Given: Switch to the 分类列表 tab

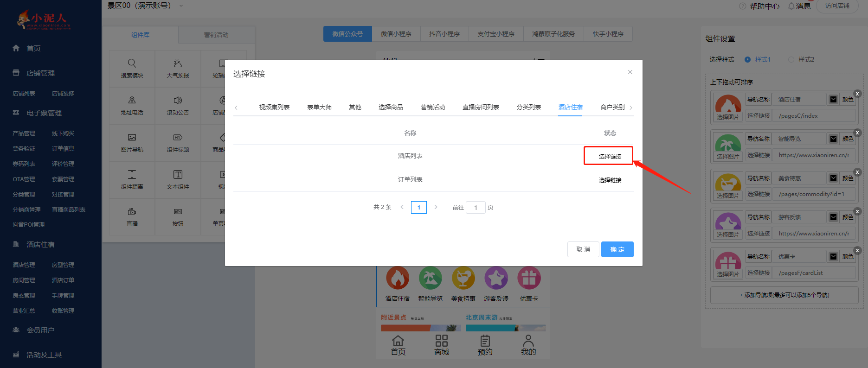Looking at the screenshot, I should [x=528, y=107].
